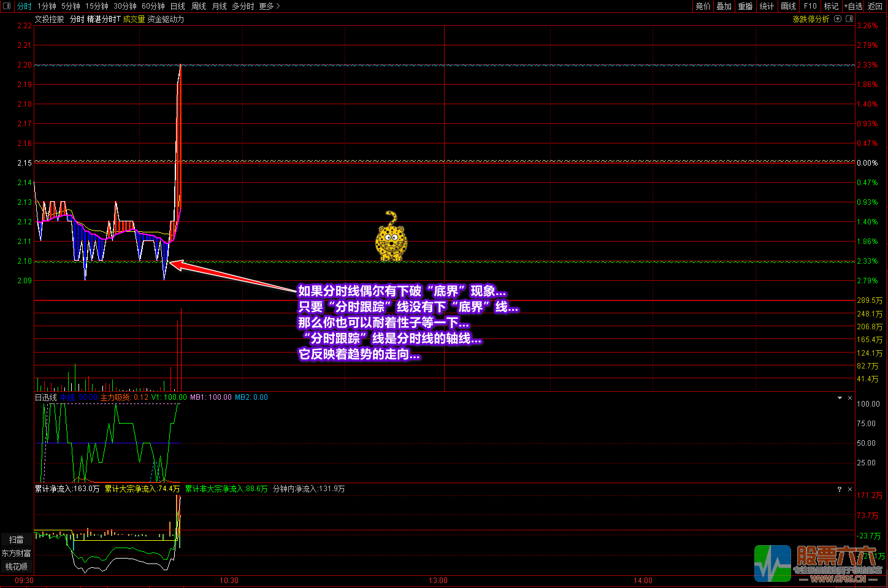Expand the 更多 periods menu

point(269,6)
